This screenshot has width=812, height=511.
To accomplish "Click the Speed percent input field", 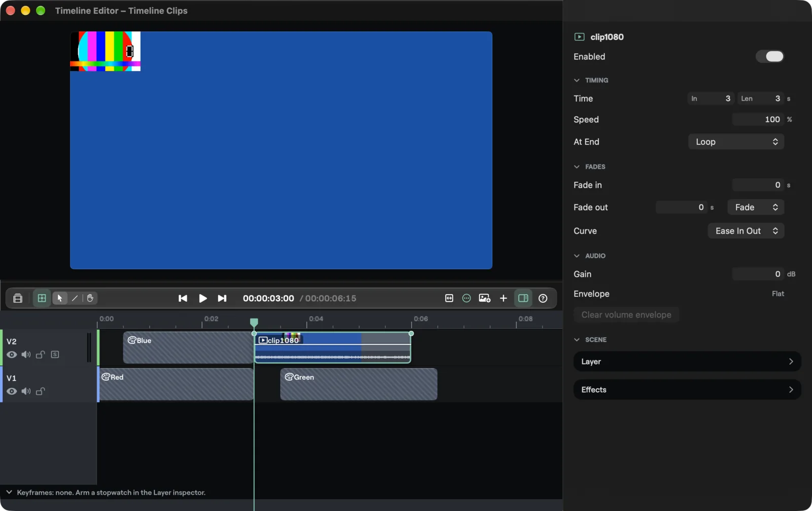I will [758, 119].
